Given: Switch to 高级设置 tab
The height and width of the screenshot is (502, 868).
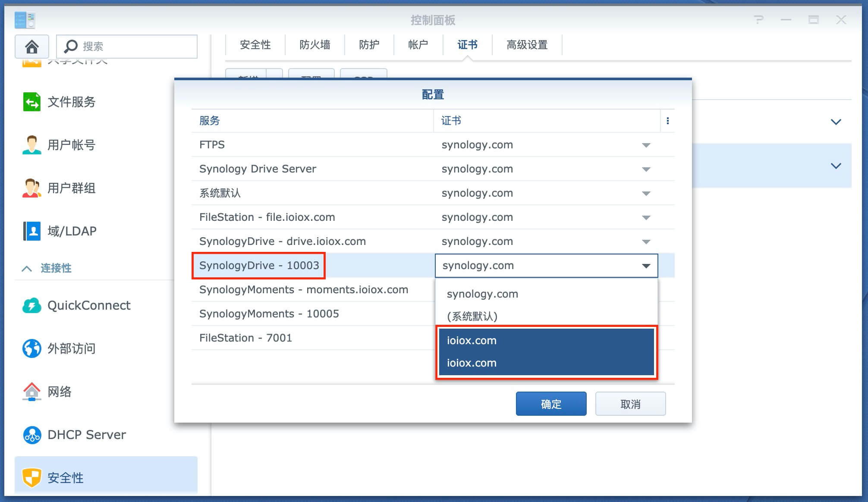Looking at the screenshot, I should tap(527, 45).
